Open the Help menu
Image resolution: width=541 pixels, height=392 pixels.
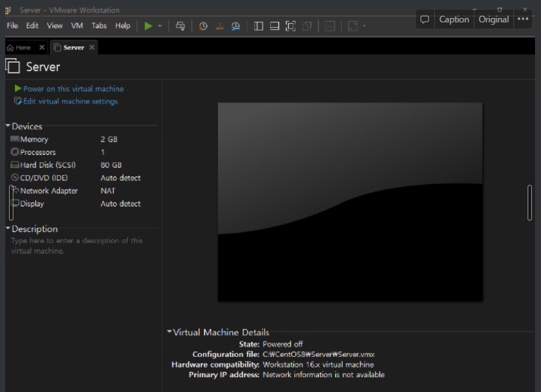pos(123,25)
